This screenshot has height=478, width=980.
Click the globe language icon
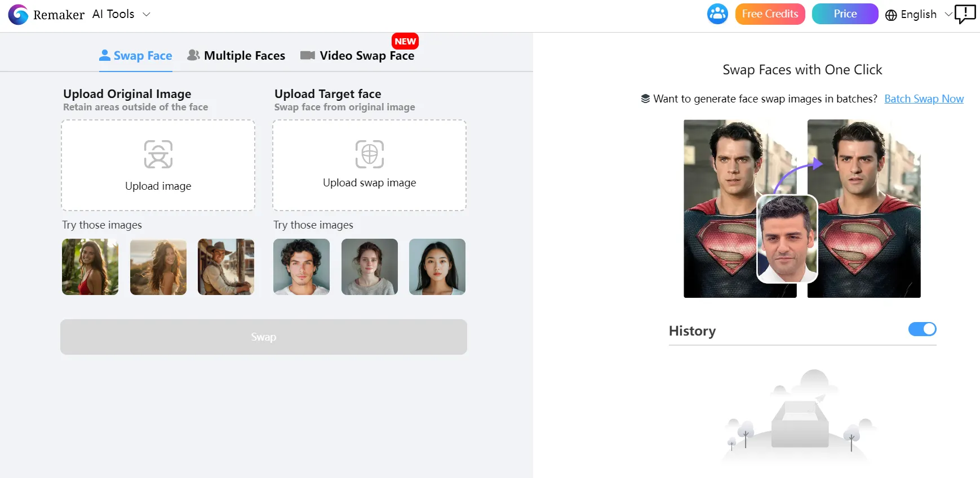[x=891, y=15]
